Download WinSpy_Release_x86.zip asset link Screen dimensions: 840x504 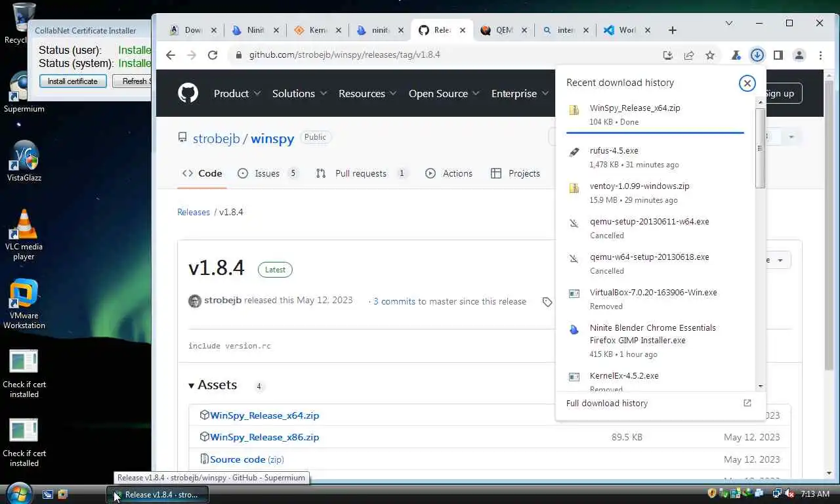pos(264,437)
